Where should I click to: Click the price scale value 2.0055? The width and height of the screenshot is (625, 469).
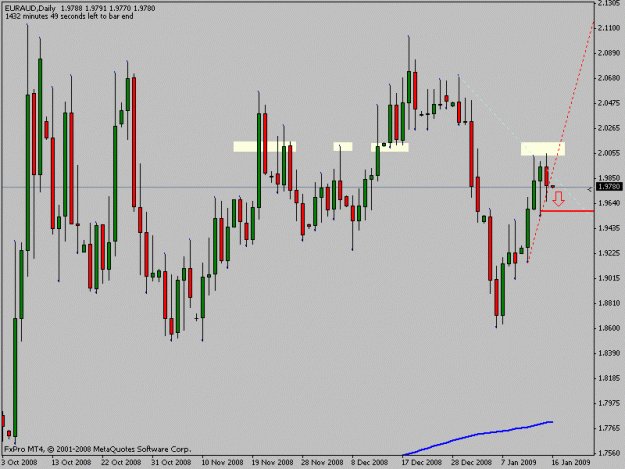click(609, 153)
